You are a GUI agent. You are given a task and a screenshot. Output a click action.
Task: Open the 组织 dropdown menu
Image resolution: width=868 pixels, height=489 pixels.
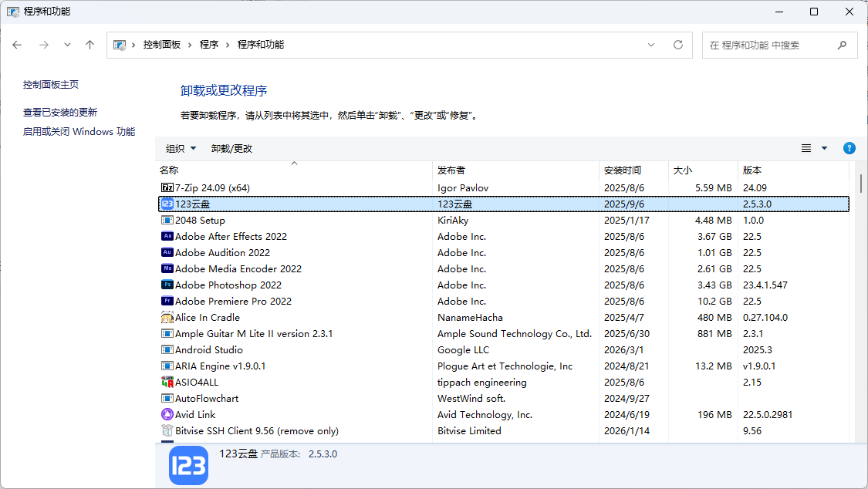(181, 149)
